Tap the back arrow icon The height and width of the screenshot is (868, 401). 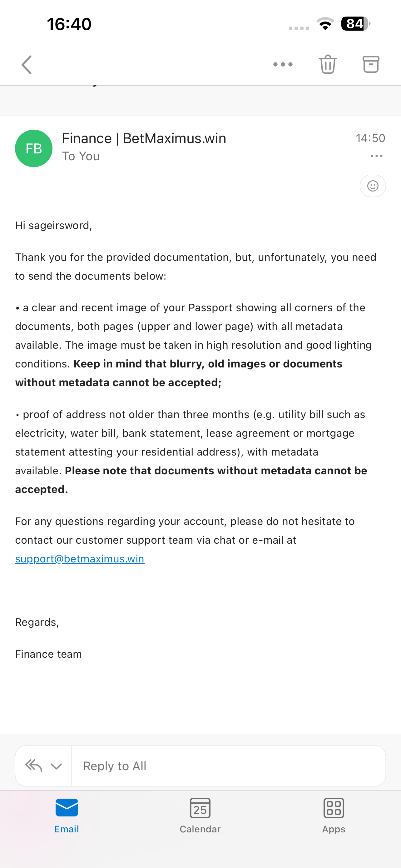pyautogui.click(x=27, y=65)
